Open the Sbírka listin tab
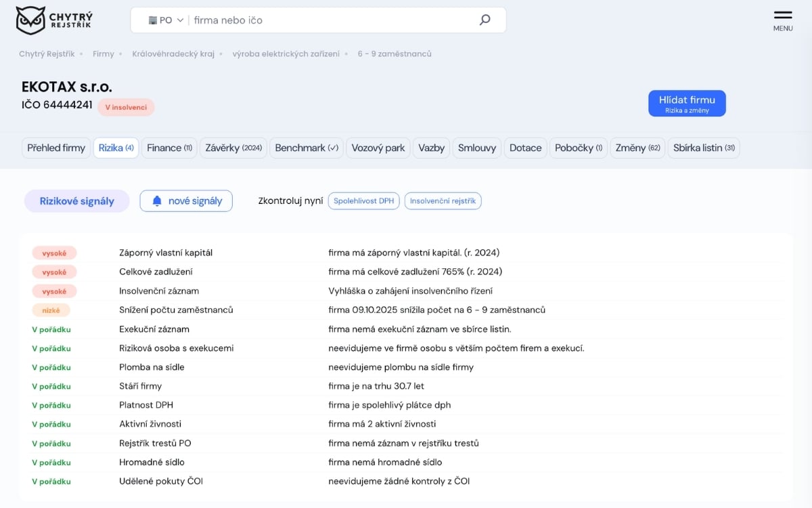812x508 pixels. click(x=704, y=148)
